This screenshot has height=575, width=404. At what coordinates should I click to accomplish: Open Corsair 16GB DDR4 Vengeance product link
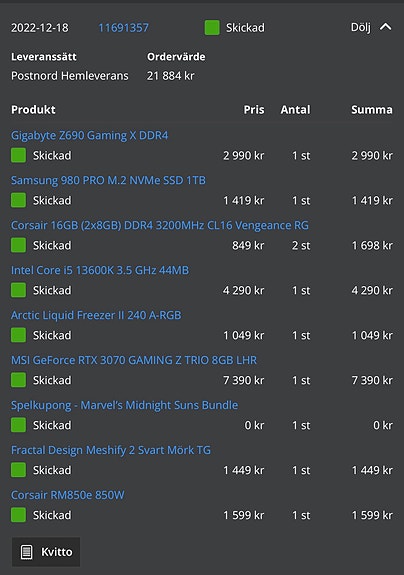160,225
